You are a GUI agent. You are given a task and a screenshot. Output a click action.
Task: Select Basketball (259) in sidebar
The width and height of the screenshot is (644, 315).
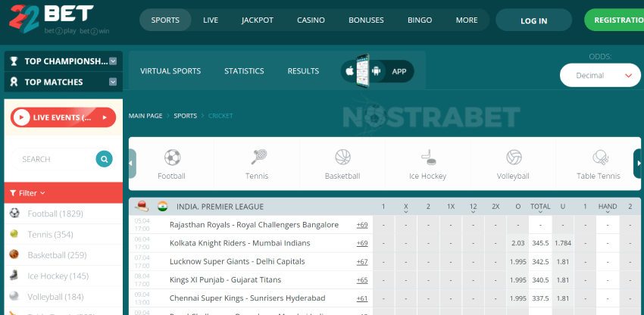(x=57, y=255)
